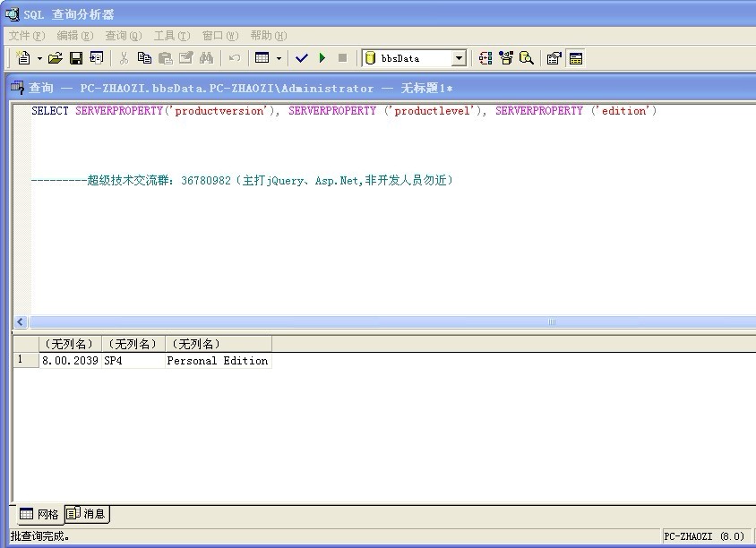Click the Open File folder icon
756x548 pixels.
tap(56, 58)
